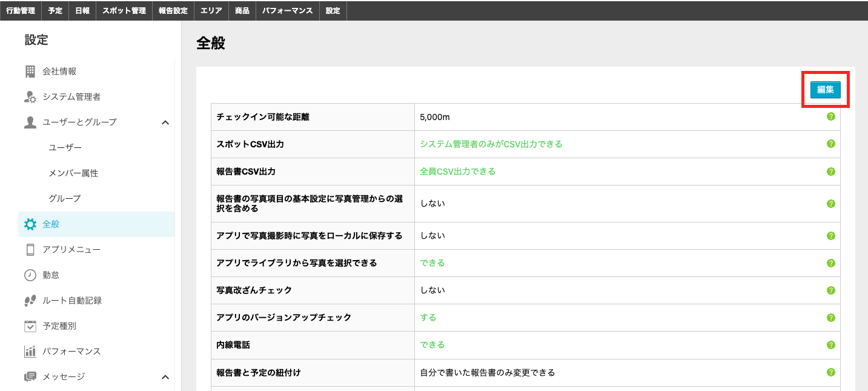
Task: Open help icon for アプリのバージョンアップチェック
Action: [x=831, y=318]
